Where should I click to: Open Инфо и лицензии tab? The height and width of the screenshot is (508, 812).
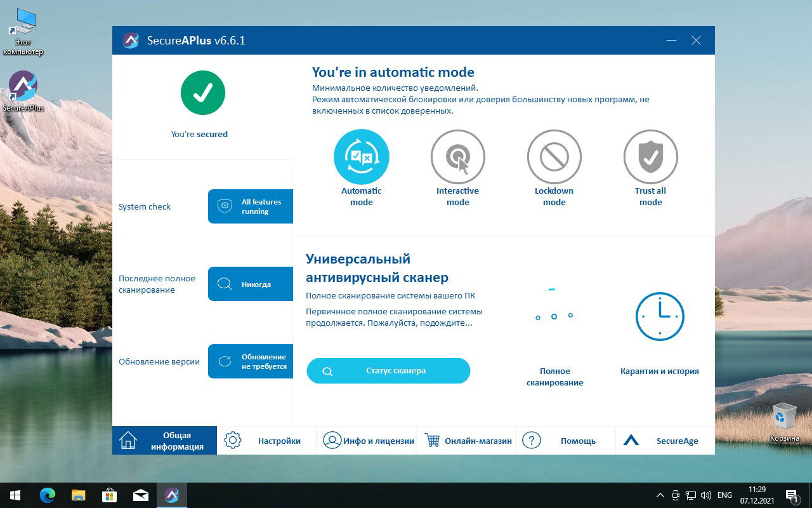366,441
